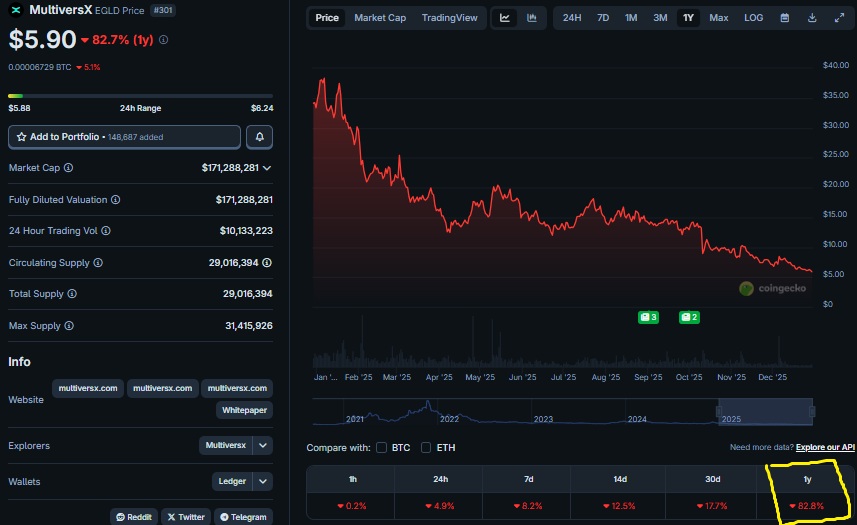Show 24 Hour Trading Vol info icon

click(106, 231)
